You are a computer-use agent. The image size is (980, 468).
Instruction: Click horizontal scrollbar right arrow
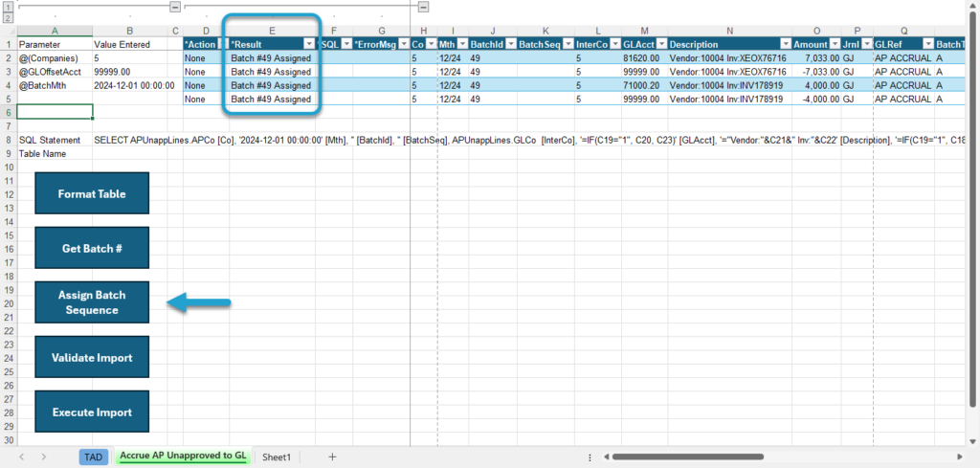[x=960, y=457]
